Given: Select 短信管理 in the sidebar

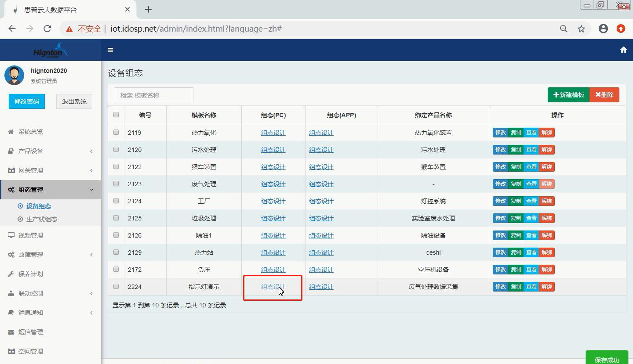Looking at the screenshot, I should click(x=31, y=332).
